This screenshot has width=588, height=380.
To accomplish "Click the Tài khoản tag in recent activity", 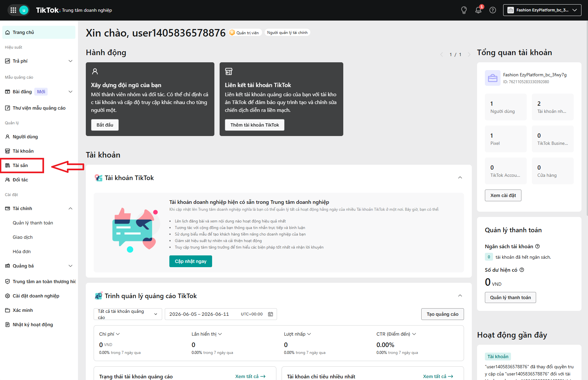I will coord(498,357).
